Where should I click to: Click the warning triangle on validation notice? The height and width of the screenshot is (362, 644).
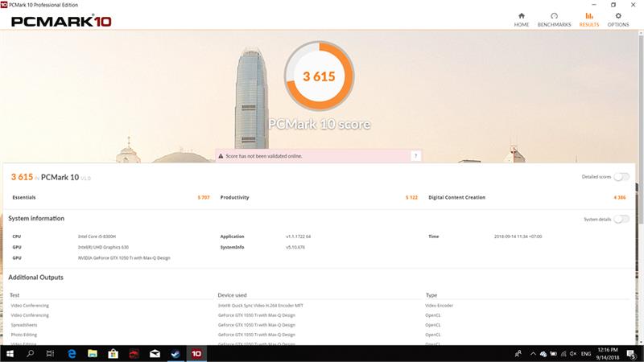click(220, 155)
